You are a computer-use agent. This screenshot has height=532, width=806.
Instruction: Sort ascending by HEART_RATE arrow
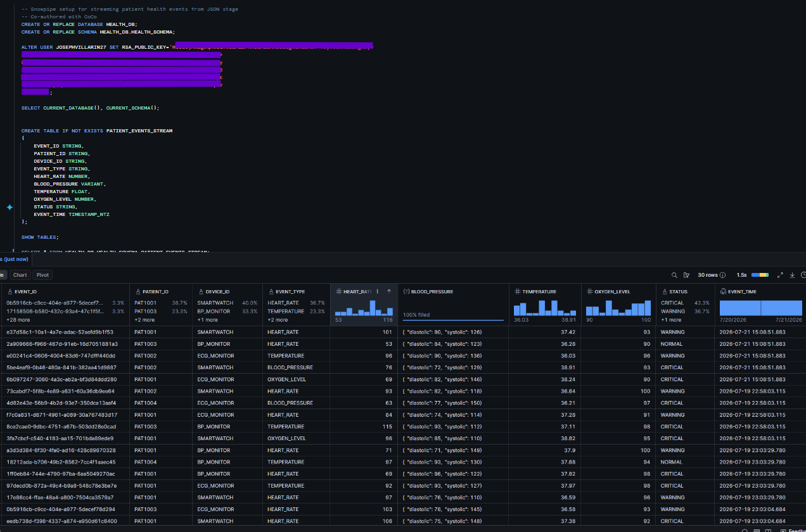[x=389, y=291]
